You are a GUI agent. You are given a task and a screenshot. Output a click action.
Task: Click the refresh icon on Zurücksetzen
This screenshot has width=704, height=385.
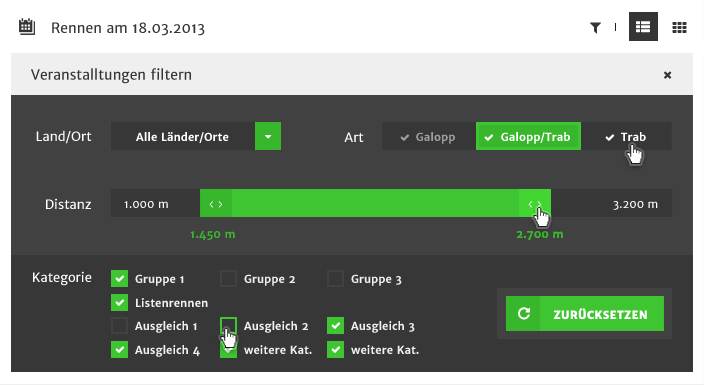[x=524, y=314]
